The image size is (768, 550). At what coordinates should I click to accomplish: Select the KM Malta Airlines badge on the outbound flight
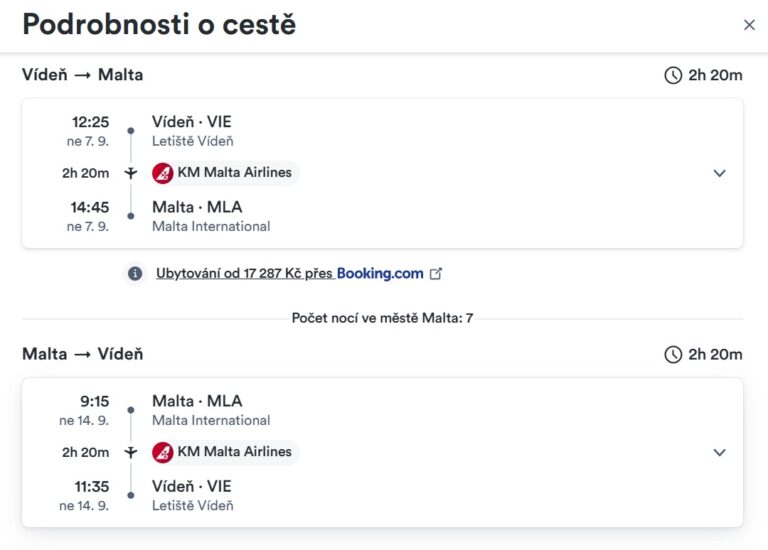coord(225,173)
